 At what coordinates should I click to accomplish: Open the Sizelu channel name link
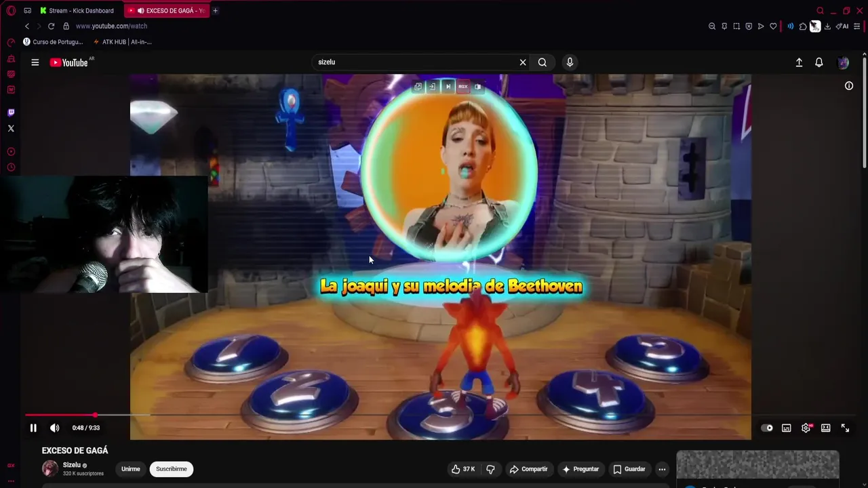(x=72, y=465)
